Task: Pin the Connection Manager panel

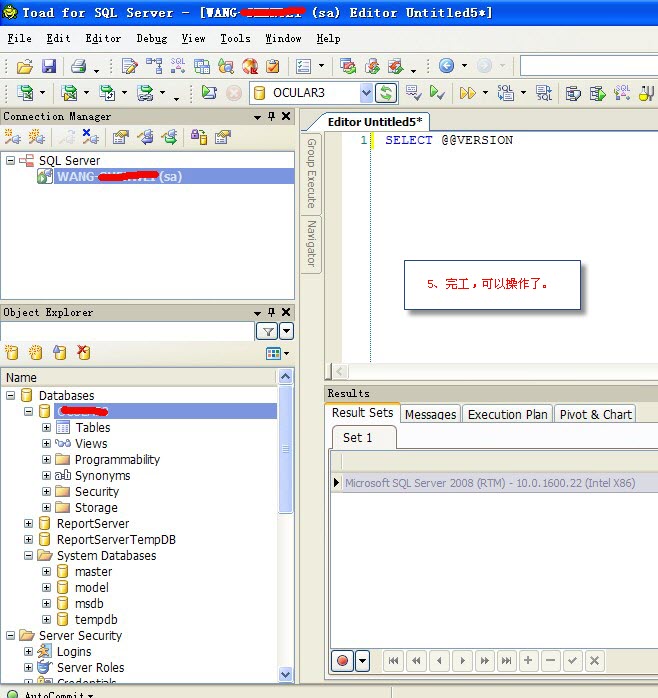Action: (271, 117)
